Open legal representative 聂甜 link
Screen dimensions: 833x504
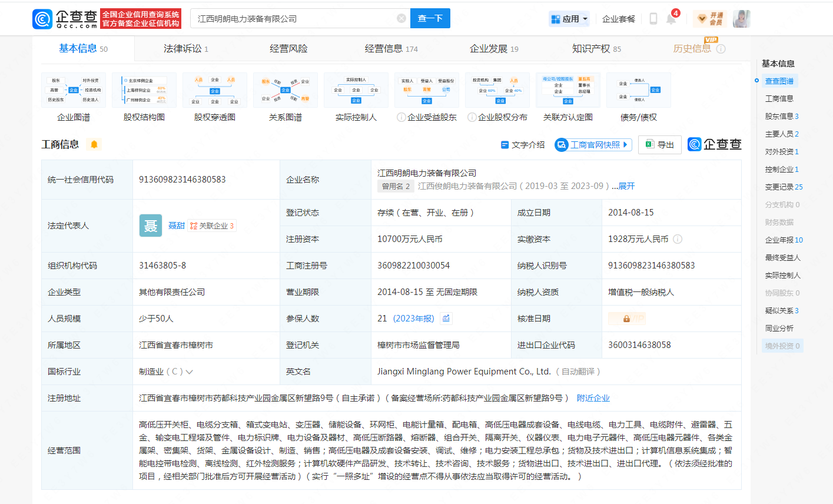[x=177, y=226]
